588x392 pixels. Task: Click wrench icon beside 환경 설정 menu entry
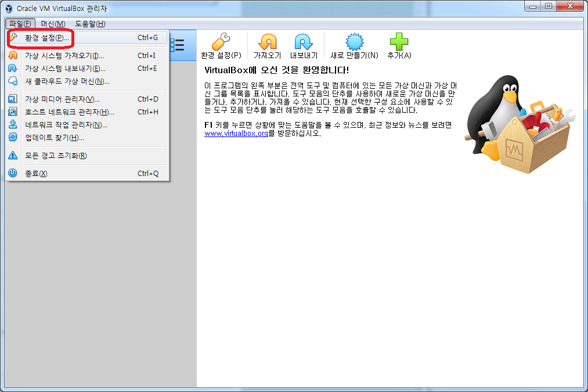coord(13,37)
